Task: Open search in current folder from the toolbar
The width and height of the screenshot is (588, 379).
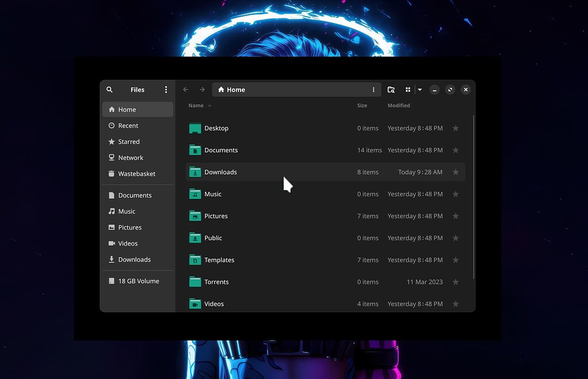Action: point(391,90)
